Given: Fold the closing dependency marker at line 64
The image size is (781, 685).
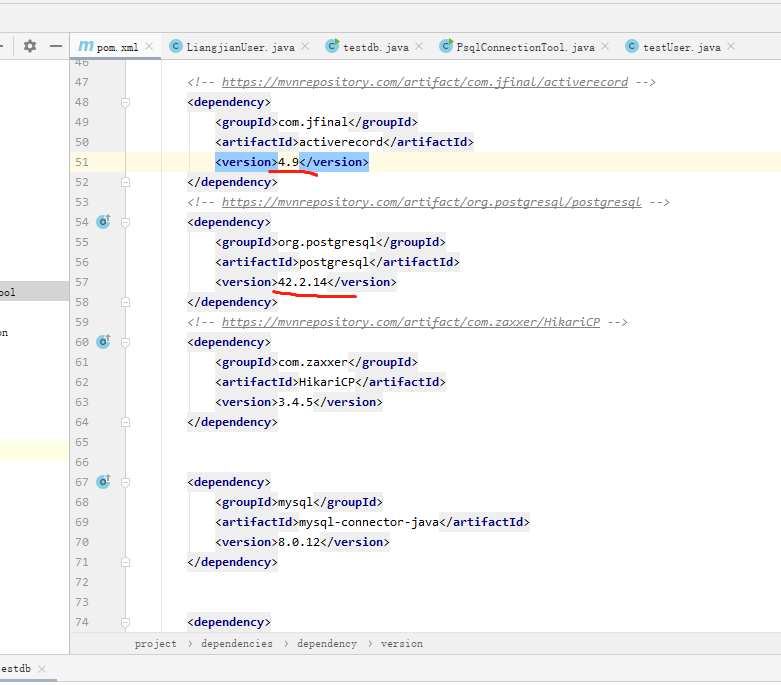Looking at the screenshot, I should (126, 422).
